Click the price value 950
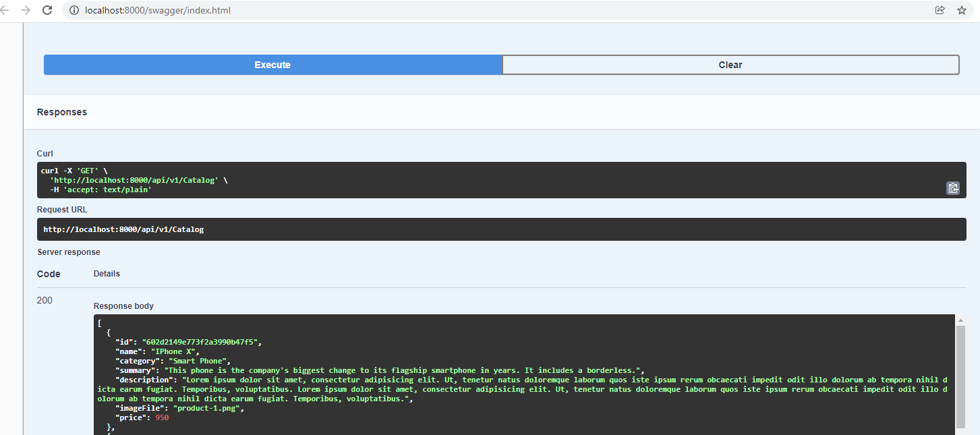 click(162, 417)
